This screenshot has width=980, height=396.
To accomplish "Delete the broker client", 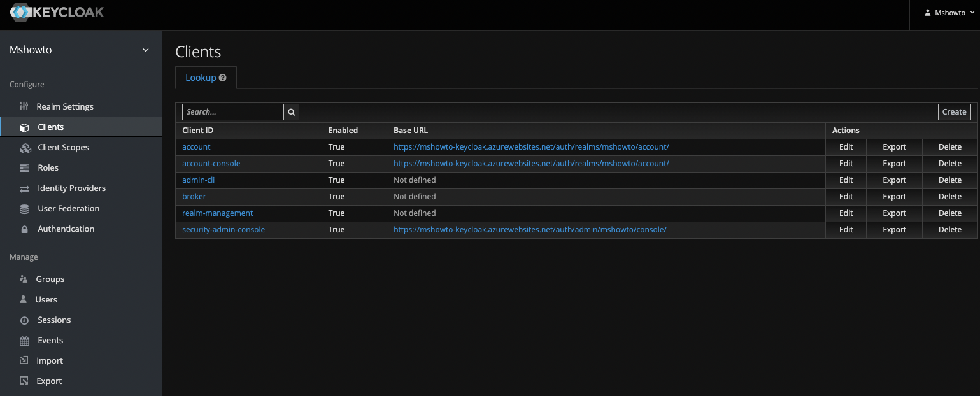I will (x=950, y=197).
